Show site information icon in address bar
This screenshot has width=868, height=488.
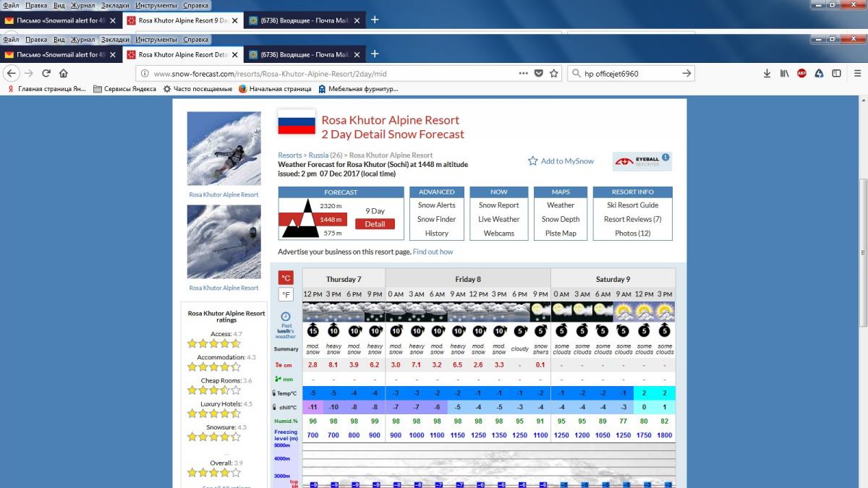[x=145, y=73]
